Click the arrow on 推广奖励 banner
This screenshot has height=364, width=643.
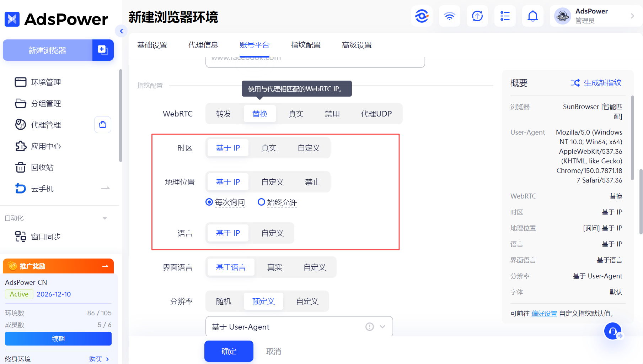pos(105,266)
